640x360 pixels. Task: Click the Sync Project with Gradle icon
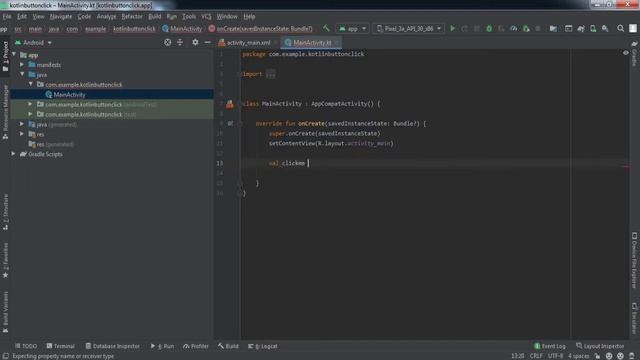tap(581, 29)
